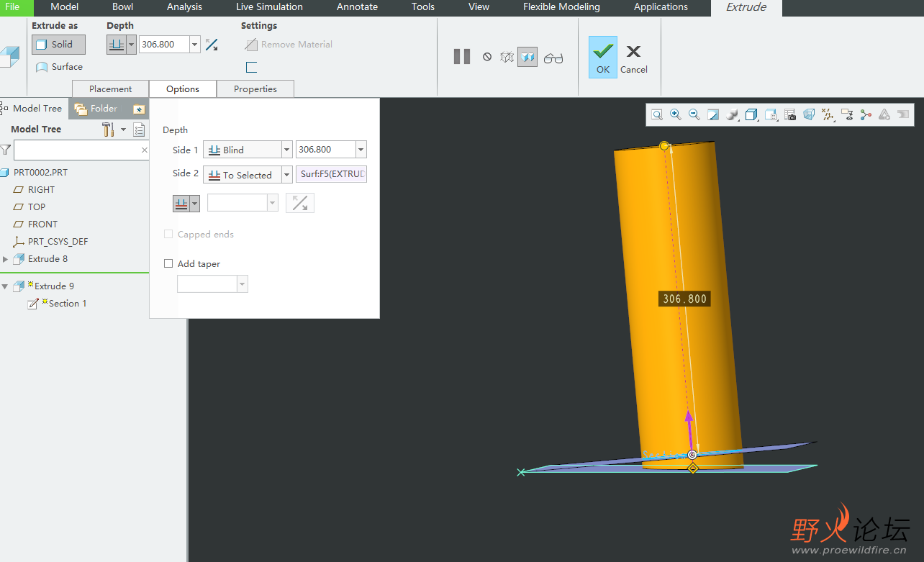Click the glasses verify preview icon
This screenshot has height=562, width=924.
pyautogui.click(x=553, y=58)
